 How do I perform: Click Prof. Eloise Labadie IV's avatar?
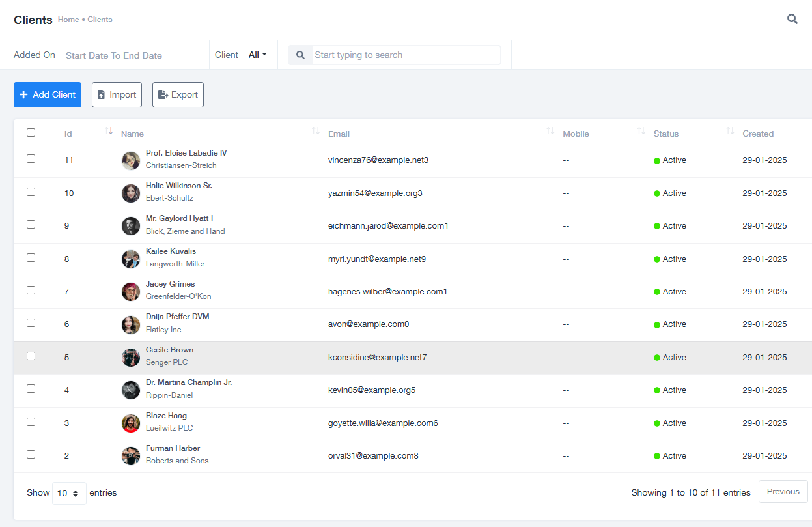click(x=131, y=161)
